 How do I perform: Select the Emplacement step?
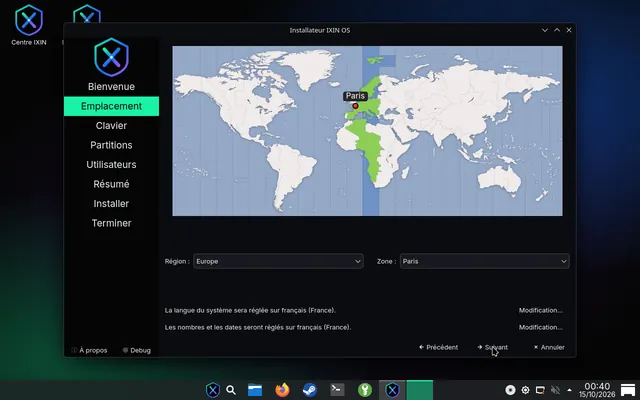[111, 106]
